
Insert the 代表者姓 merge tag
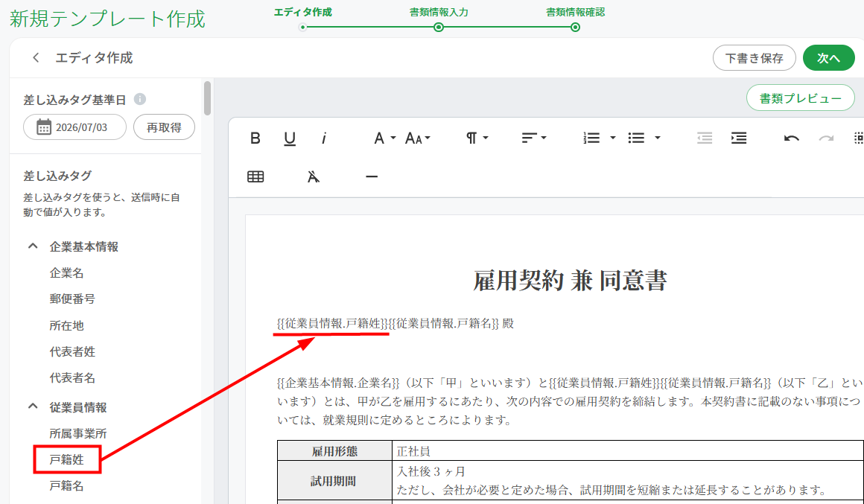click(x=72, y=351)
